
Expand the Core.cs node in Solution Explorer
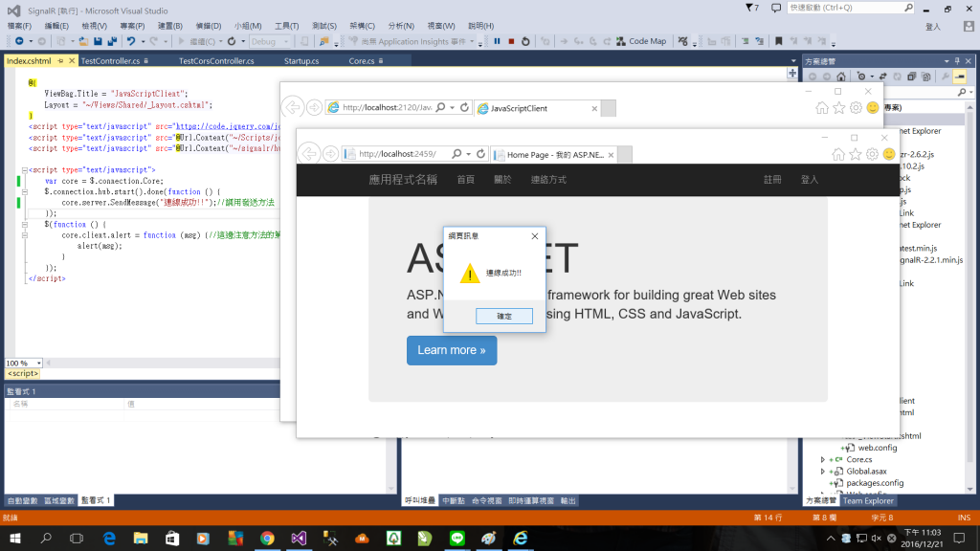[823, 460]
